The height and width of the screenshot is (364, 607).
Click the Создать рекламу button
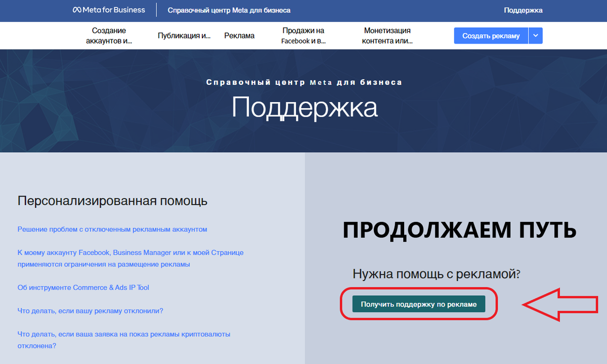[491, 36]
